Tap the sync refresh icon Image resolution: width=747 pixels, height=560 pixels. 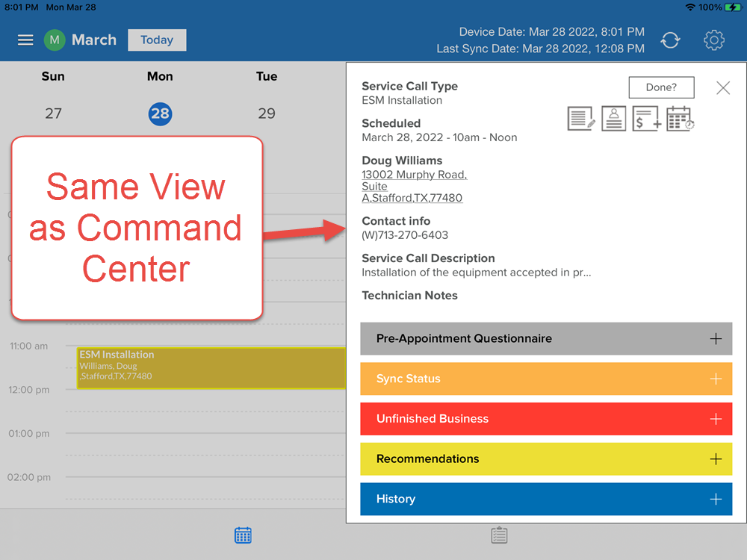pos(670,40)
